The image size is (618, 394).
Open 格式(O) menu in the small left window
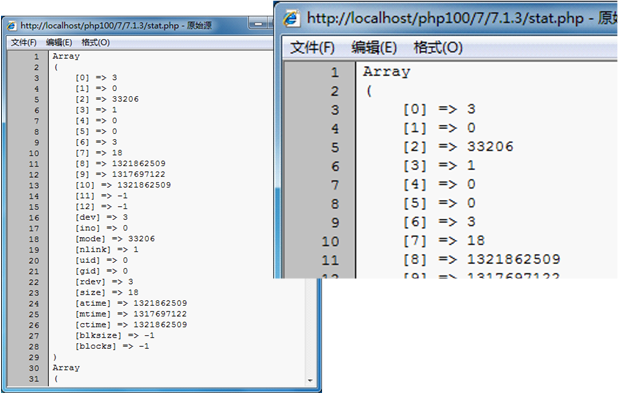(95, 43)
